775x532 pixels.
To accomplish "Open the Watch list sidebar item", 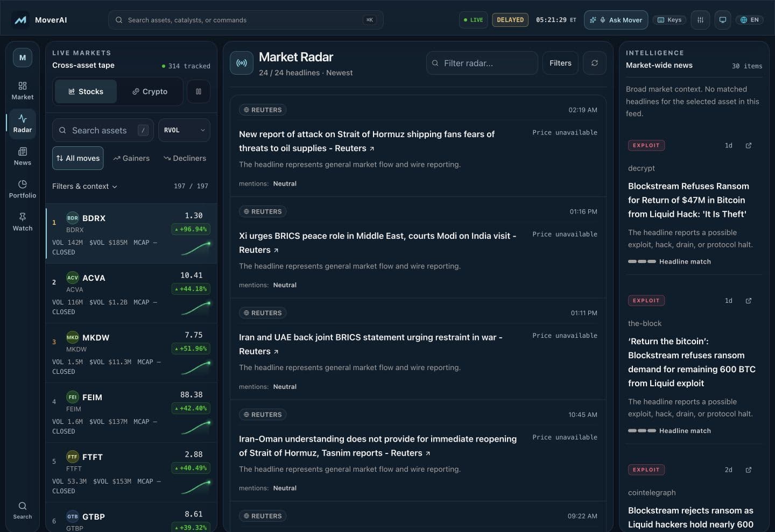I will [23, 222].
